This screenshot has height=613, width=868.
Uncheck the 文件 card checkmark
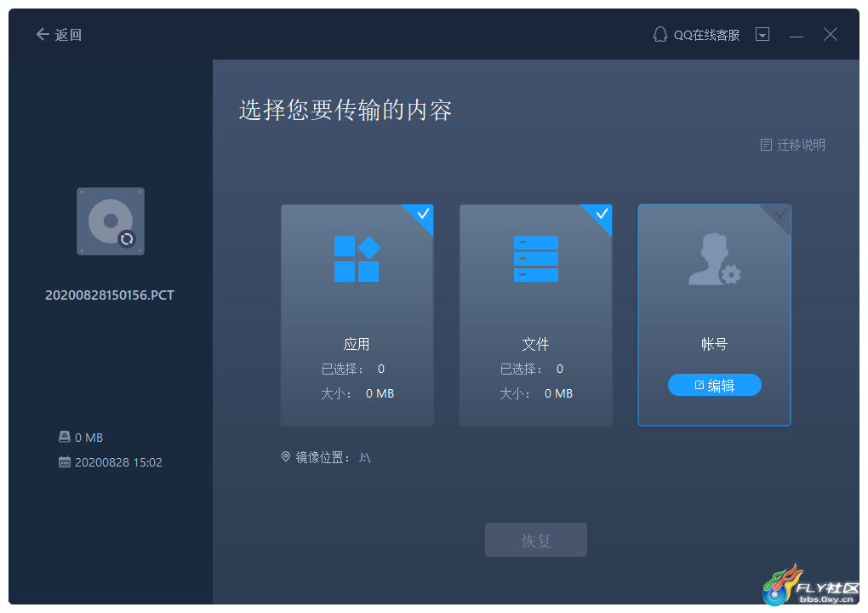pyautogui.click(x=601, y=214)
